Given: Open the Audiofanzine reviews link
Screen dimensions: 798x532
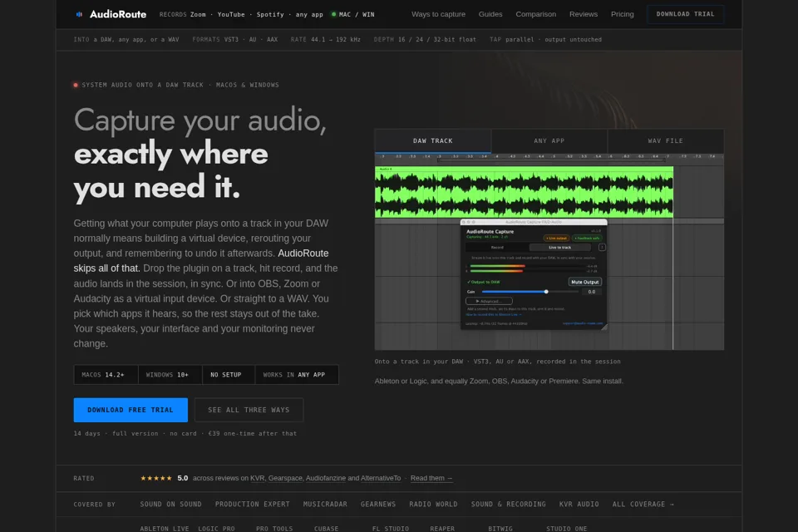Looking at the screenshot, I should [326, 478].
